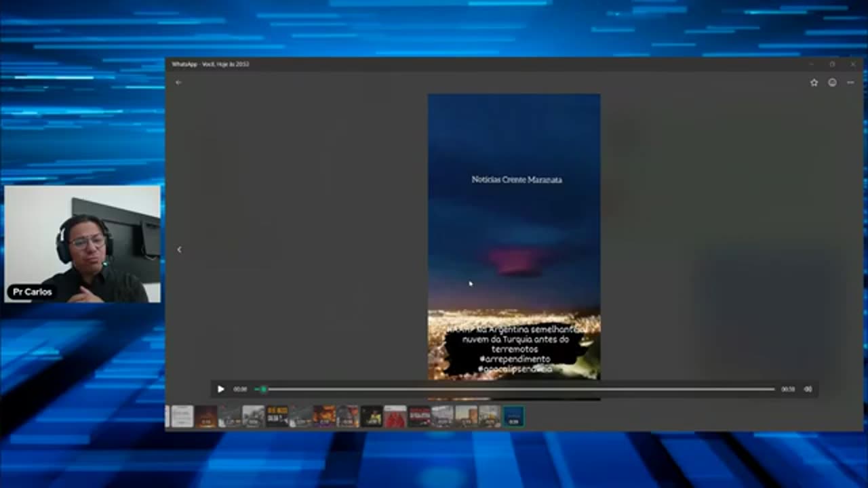Open the emoji reaction picker
The height and width of the screenshot is (488, 868).
832,83
